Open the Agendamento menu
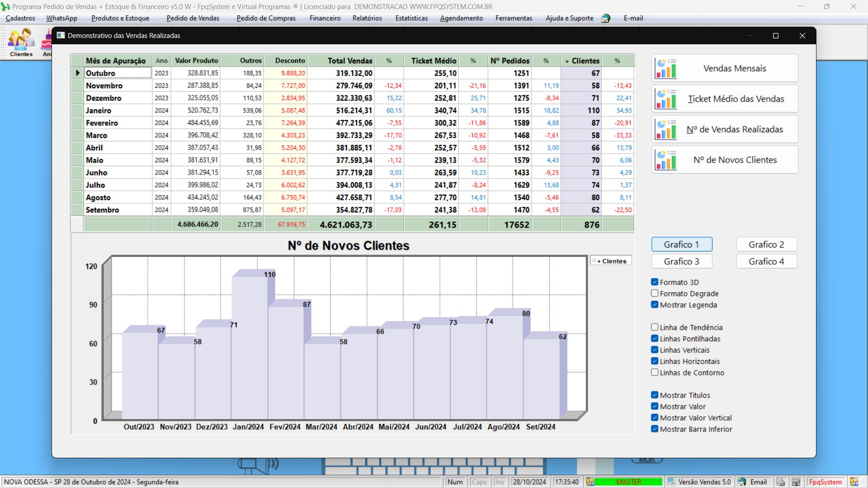The width and height of the screenshot is (868, 488). (x=461, y=18)
